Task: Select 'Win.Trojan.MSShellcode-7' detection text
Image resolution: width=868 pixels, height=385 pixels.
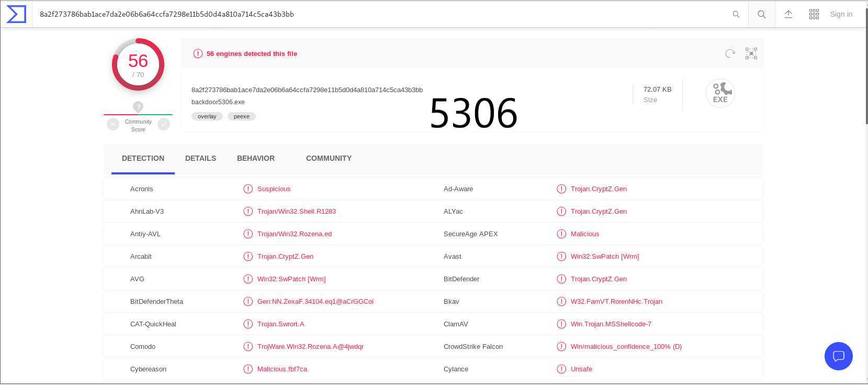Action: tap(611, 324)
